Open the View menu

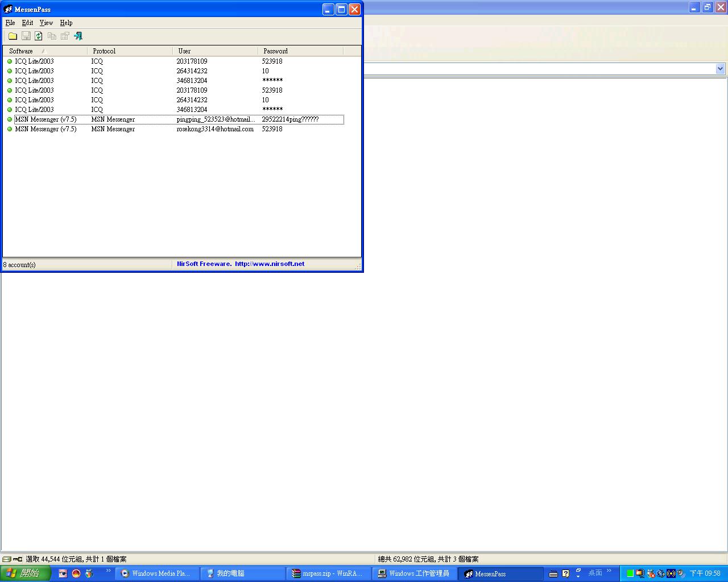46,23
